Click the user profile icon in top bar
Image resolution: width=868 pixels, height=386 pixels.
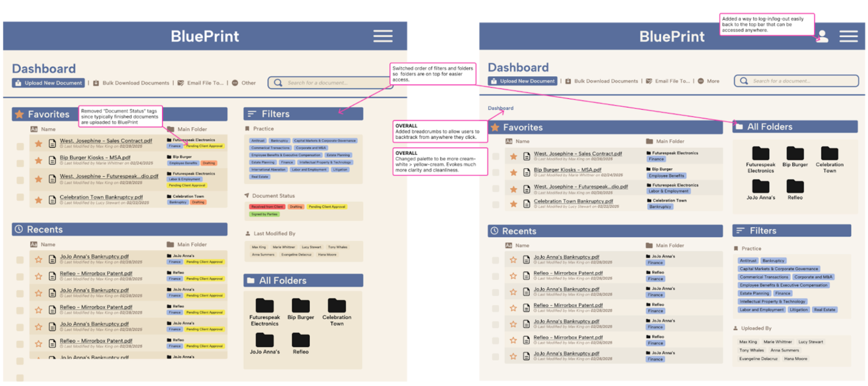click(x=822, y=36)
